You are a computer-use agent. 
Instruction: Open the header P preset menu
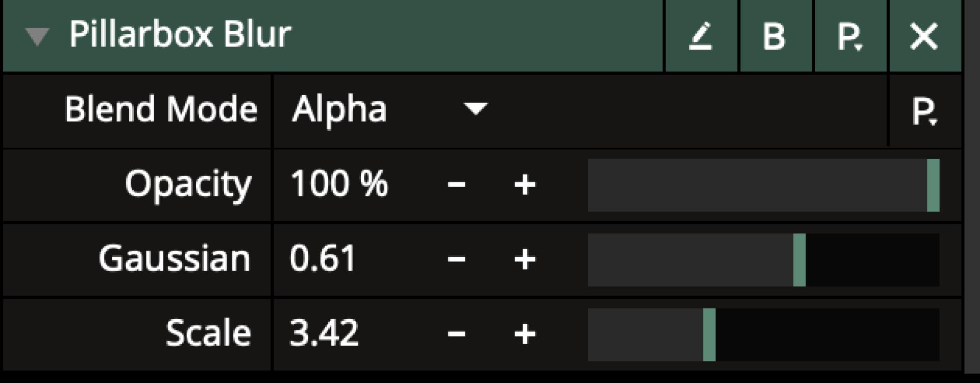(x=849, y=36)
